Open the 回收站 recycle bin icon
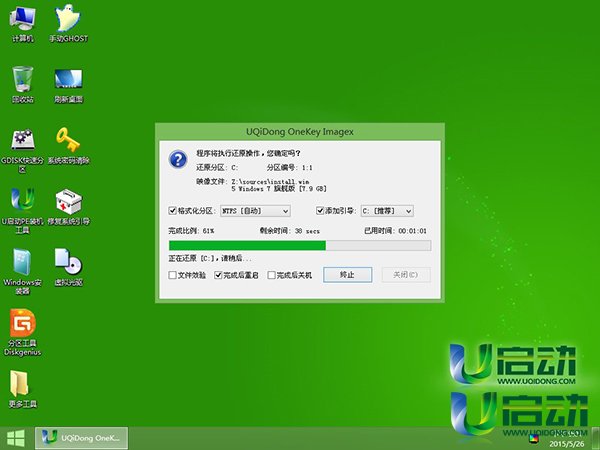Image resolution: width=600 pixels, height=450 pixels. point(23,84)
